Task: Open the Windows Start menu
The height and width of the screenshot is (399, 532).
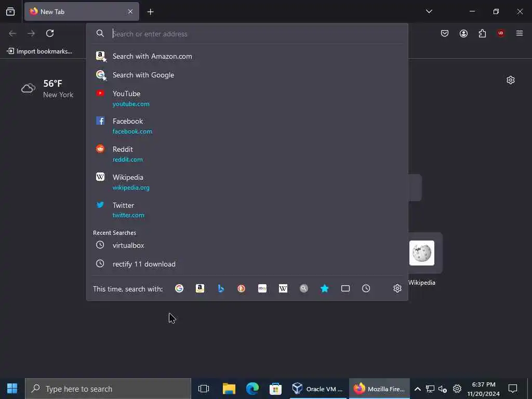Action: (x=12, y=389)
